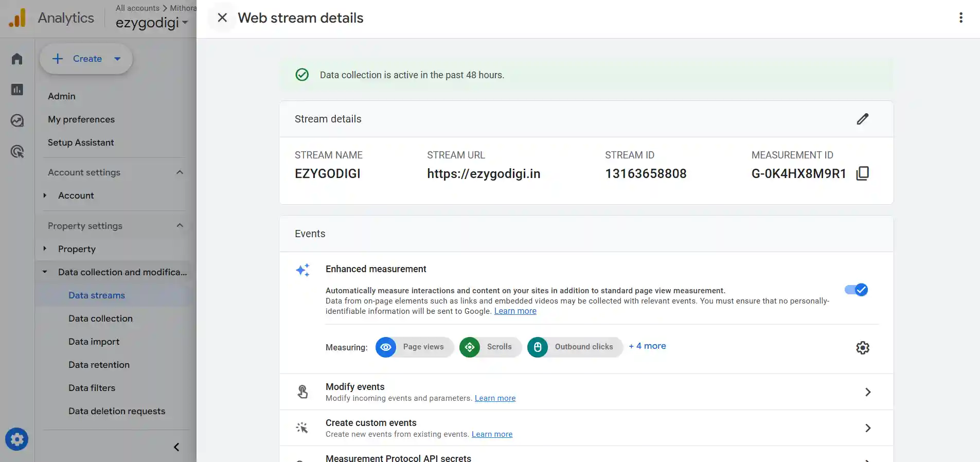Open Data deletion requests
Screen dimensions: 980x462
tap(117, 411)
